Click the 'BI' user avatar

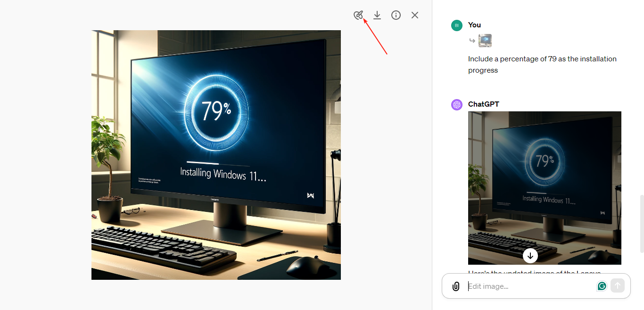tap(457, 25)
